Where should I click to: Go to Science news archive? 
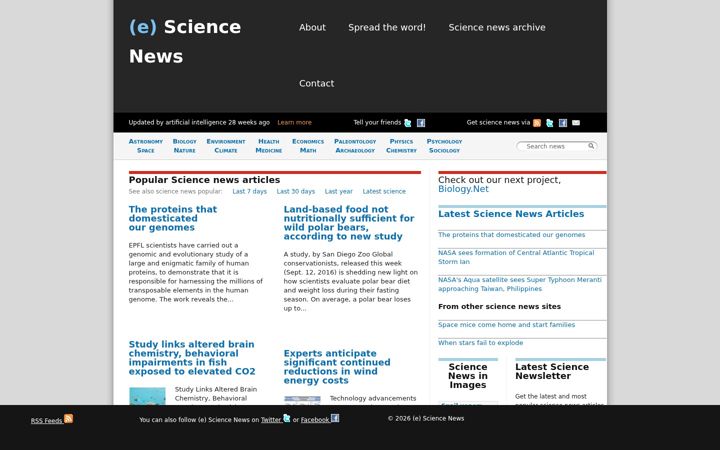point(497,28)
